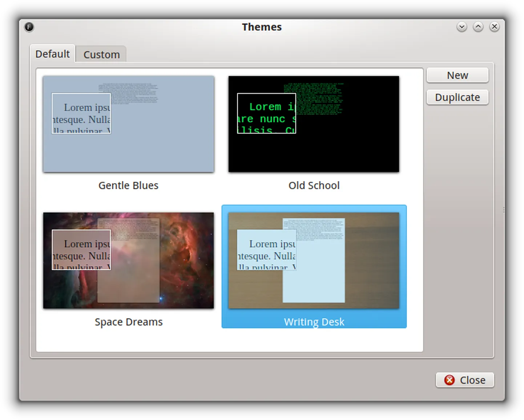Select the Space Dreams theme thumbnail
The width and height of the screenshot is (524, 420).
point(129,261)
